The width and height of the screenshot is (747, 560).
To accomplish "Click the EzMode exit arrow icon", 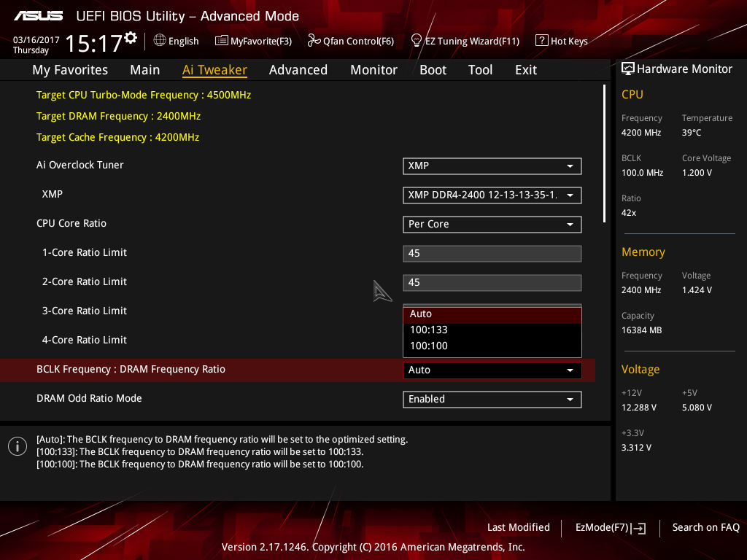I will click(639, 528).
